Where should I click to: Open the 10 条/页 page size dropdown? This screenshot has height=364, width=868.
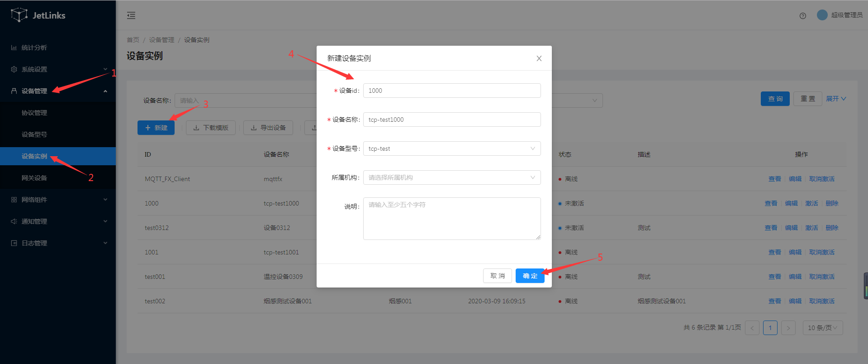click(822, 328)
